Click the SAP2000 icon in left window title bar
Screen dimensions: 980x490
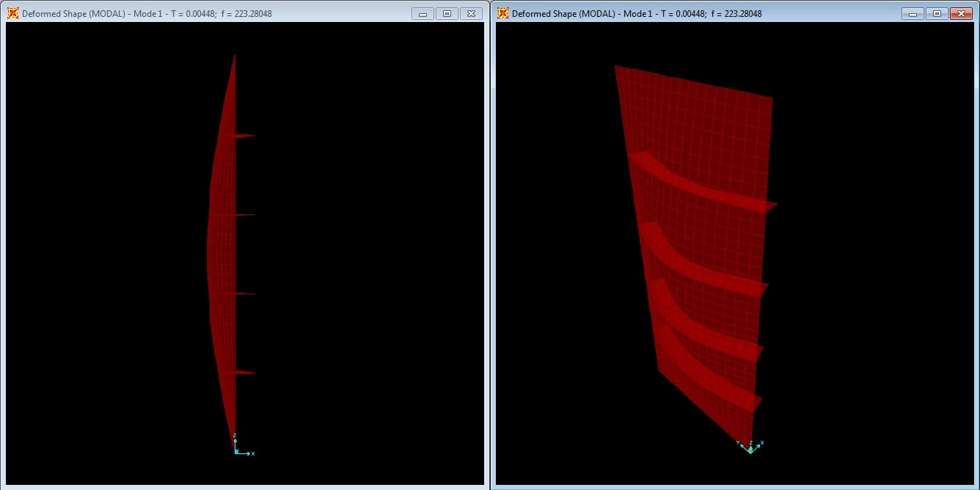(13, 13)
